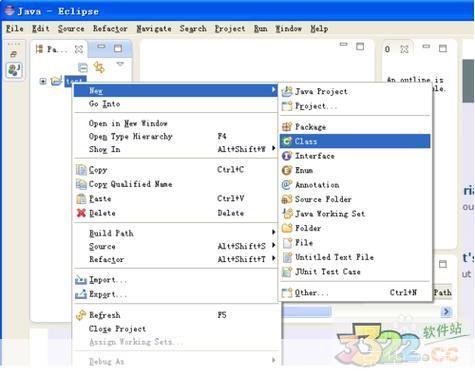Click the Import... icon

pyautogui.click(x=81, y=280)
